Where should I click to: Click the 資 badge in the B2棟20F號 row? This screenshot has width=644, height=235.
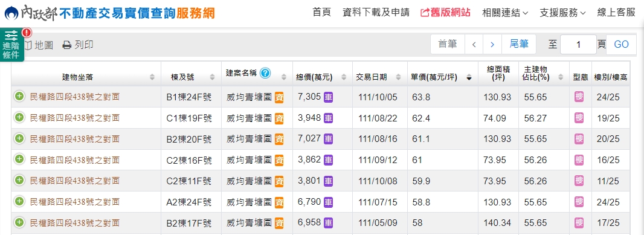279,140
